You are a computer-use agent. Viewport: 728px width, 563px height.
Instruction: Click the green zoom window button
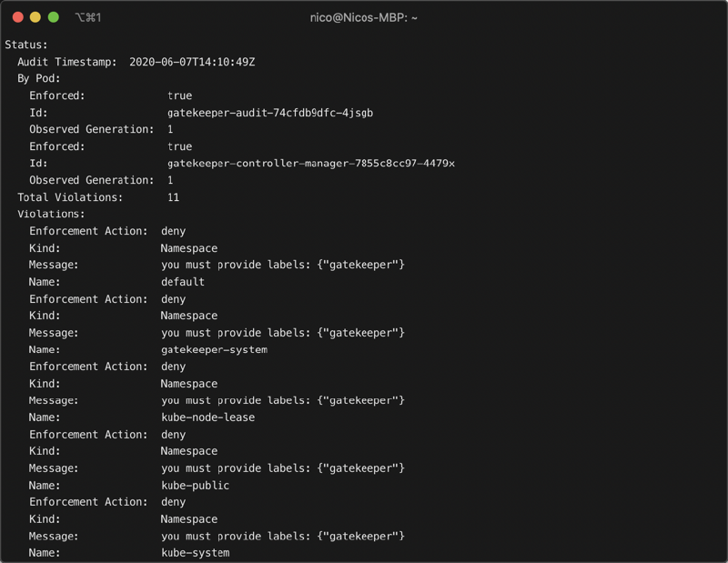(x=54, y=17)
